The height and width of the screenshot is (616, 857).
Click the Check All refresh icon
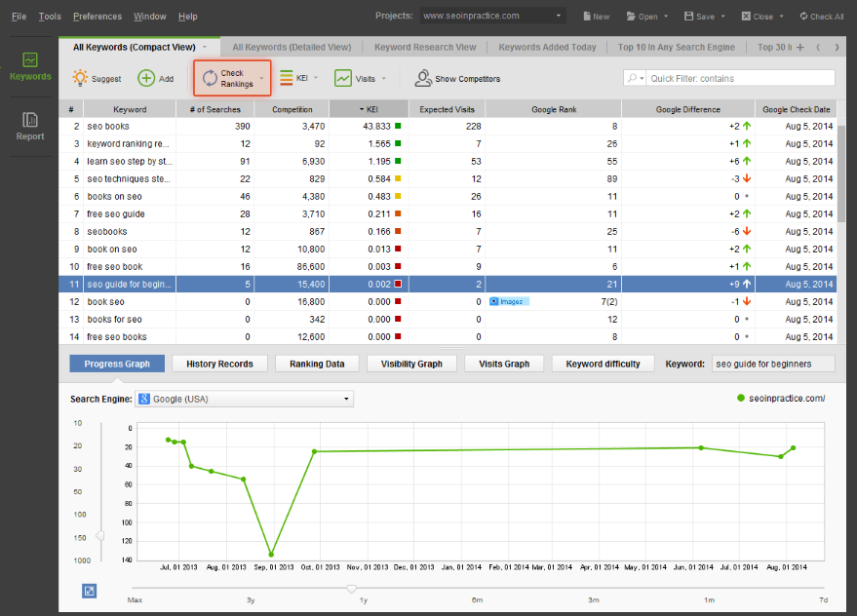804,17
